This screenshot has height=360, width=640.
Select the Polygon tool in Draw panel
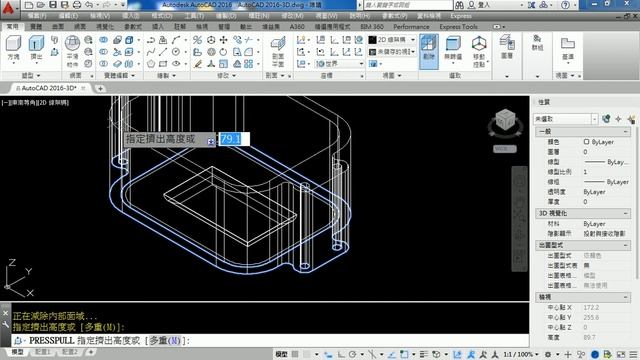pos(151,64)
